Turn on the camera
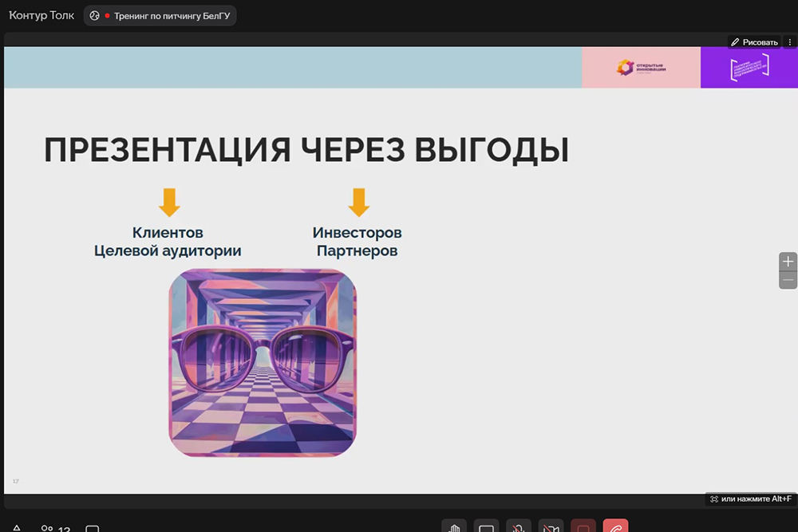Viewport: 798px width, 532px height. coord(551,527)
